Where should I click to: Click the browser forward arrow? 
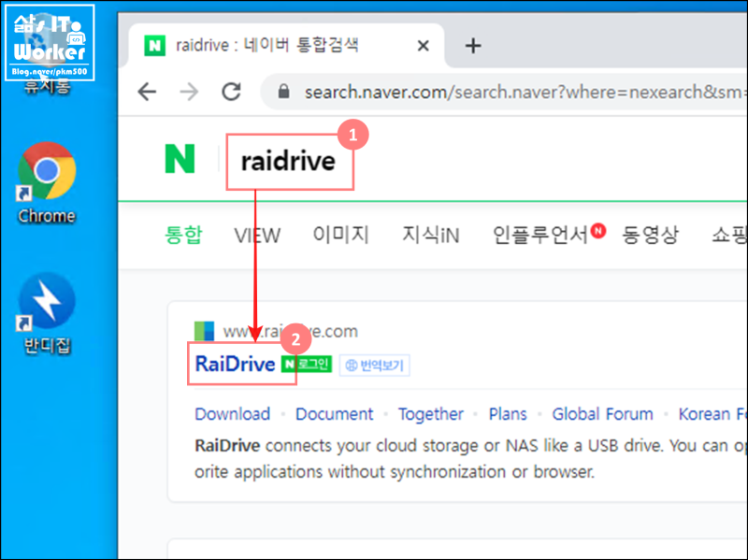coord(189,92)
